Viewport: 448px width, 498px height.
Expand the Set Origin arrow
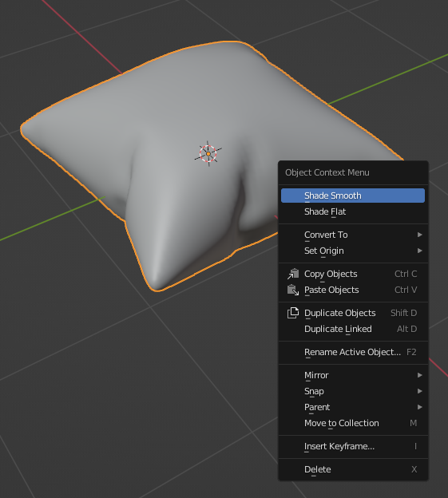point(420,251)
